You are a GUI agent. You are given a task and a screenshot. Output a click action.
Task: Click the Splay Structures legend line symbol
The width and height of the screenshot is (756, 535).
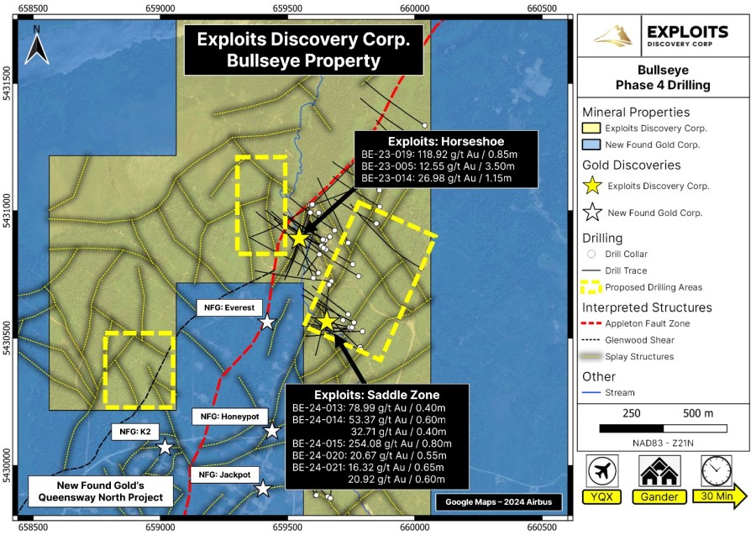(x=591, y=357)
